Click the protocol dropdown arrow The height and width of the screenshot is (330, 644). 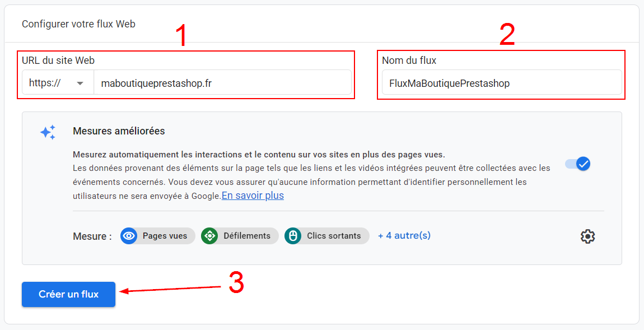click(80, 83)
